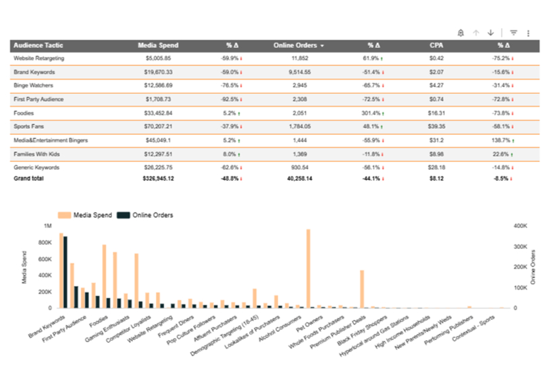Click the drill down arrow icon
This screenshot has width=549, height=392.
pos(491,32)
